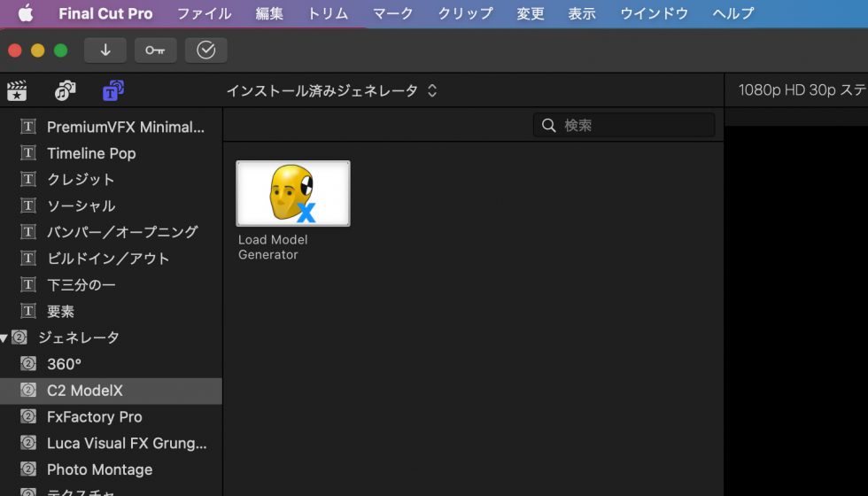868x496 pixels.
Task: Click the green full-screen window button
Action: 60,50
